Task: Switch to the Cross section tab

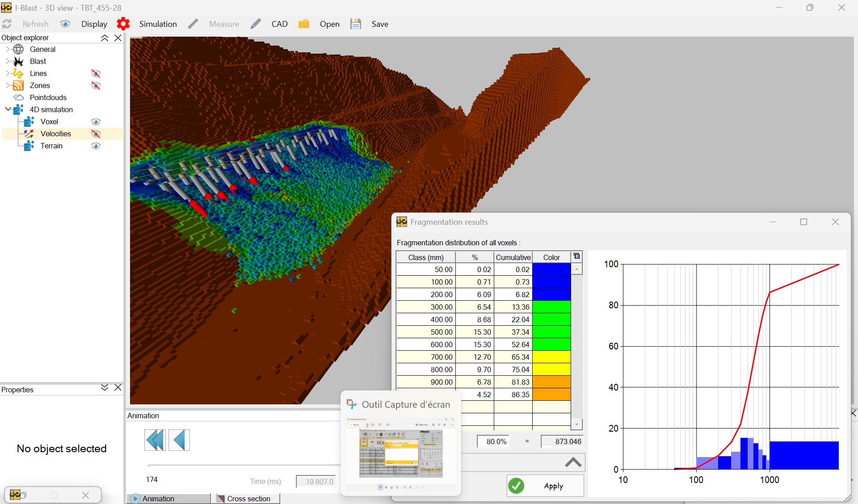Action: pyautogui.click(x=248, y=498)
